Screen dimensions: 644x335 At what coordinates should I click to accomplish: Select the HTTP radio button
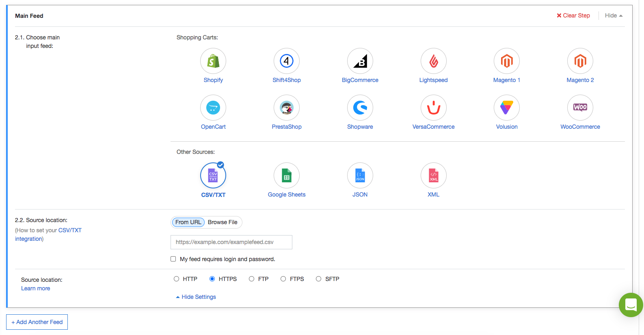click(x=176, y=279)
